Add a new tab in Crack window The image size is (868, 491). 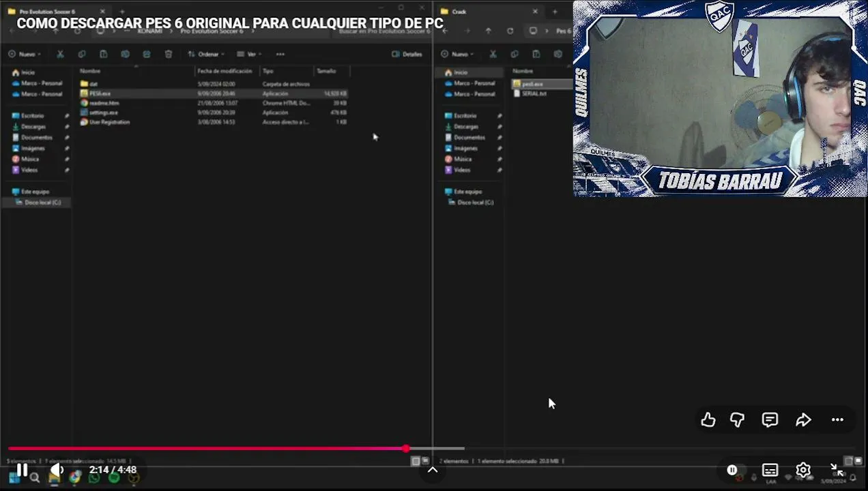554,12
